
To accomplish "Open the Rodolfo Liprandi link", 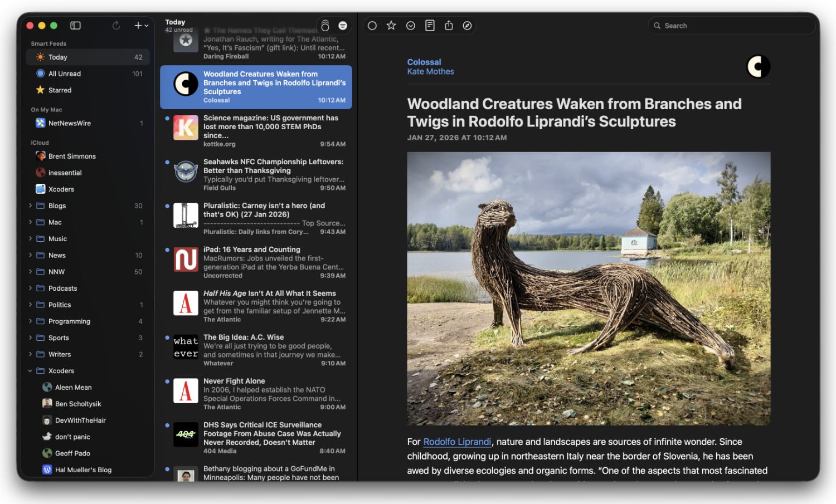I will (x=457, y=442).
